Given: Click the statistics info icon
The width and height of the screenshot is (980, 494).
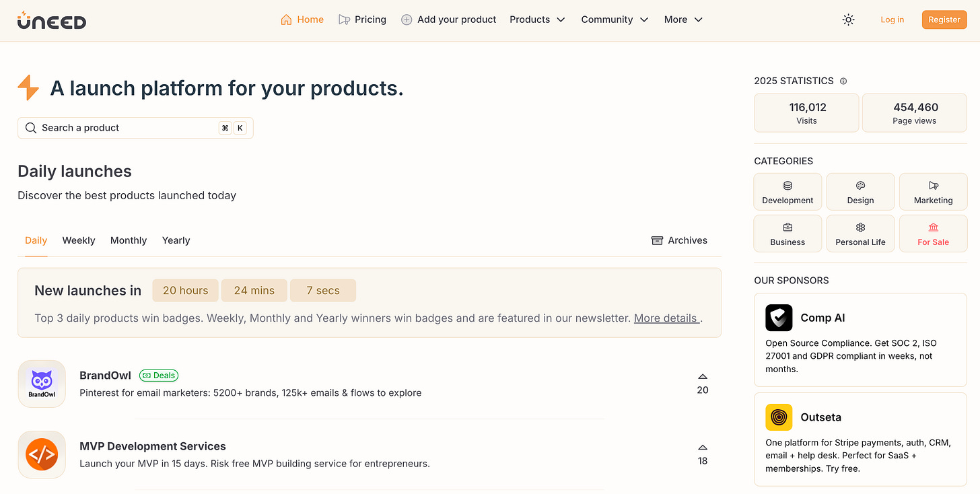Looking at the screenshot, I should (x=843, y=81).
